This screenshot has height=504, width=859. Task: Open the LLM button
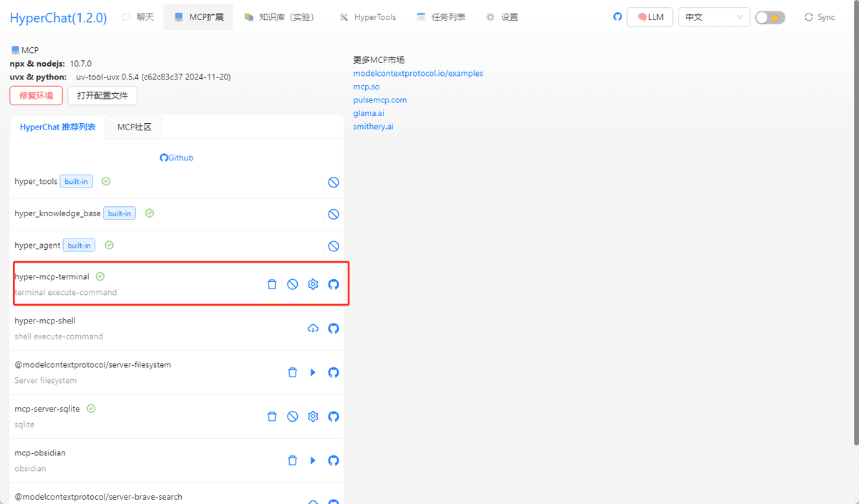click(x=649, y=17)
